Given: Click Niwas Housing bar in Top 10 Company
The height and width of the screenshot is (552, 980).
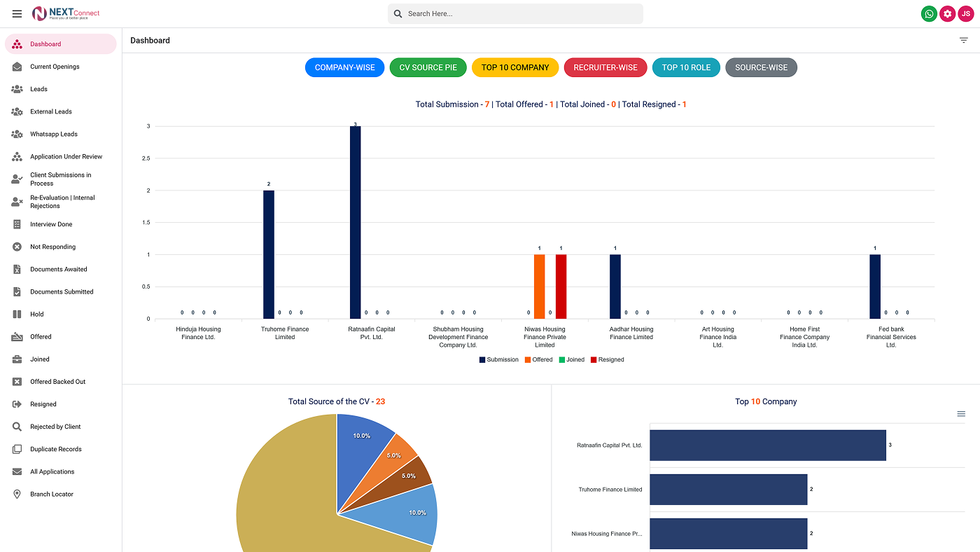Looking at the screenshot, I should pyautogui.click(x=729, y=534).
